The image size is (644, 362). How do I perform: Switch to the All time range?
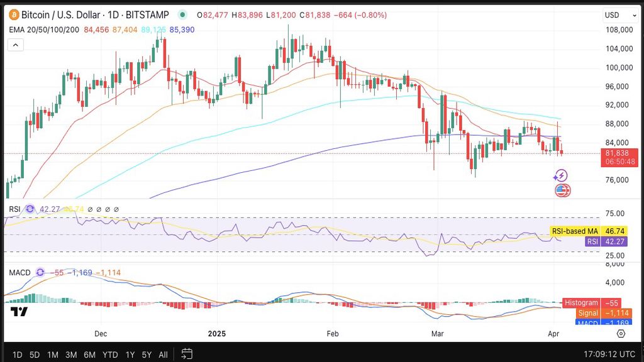163,354
